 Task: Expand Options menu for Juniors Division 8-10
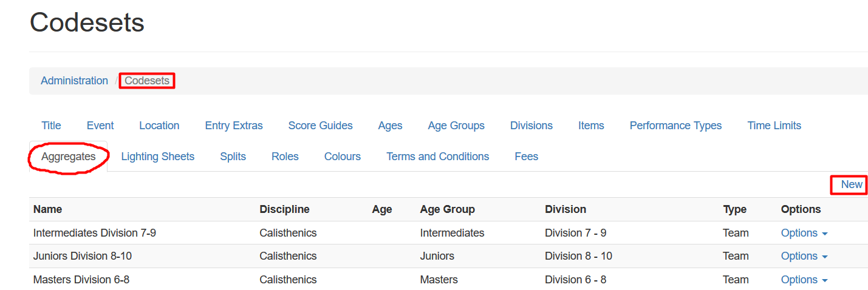point(804,256)
